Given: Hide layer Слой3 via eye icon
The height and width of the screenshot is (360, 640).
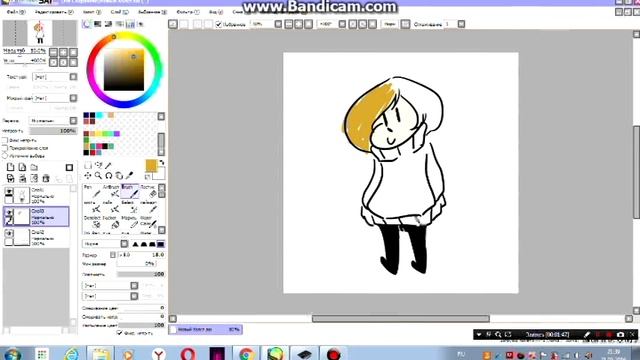Looking at the screenshot, I should [x=9, y=212].
